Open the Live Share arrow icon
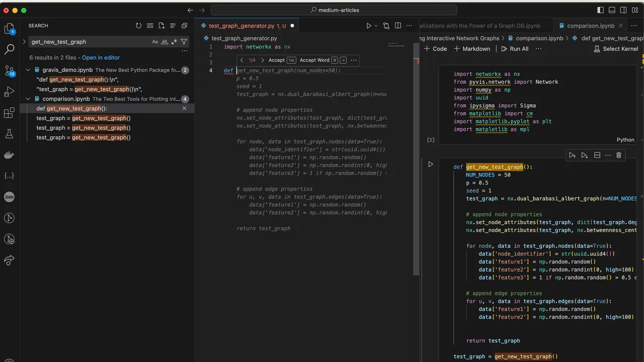This screenshot has height=362, width=644. coord(9,260)
